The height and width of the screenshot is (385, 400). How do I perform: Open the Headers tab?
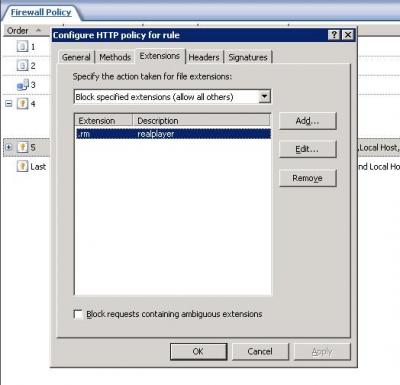pyautogui.click(x=204, y=57)
